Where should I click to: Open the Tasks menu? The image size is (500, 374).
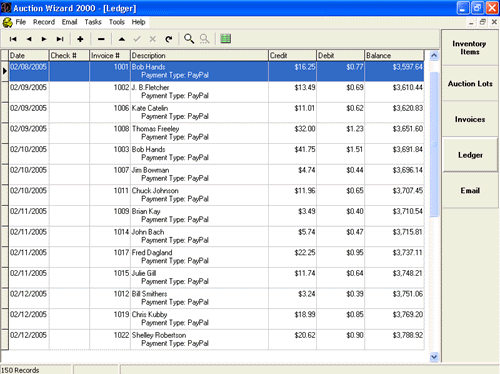(x=93, y=22)
